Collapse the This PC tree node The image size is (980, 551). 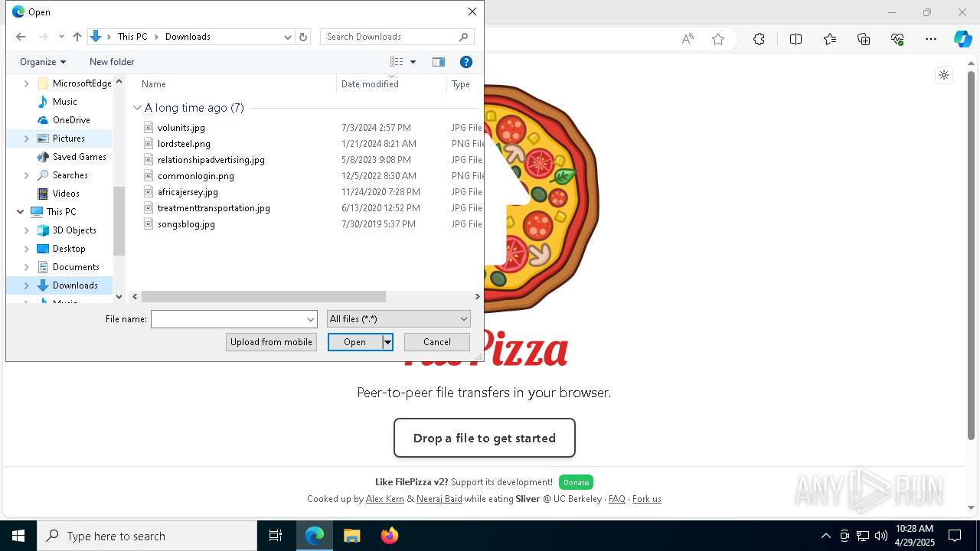click(20, 212)
